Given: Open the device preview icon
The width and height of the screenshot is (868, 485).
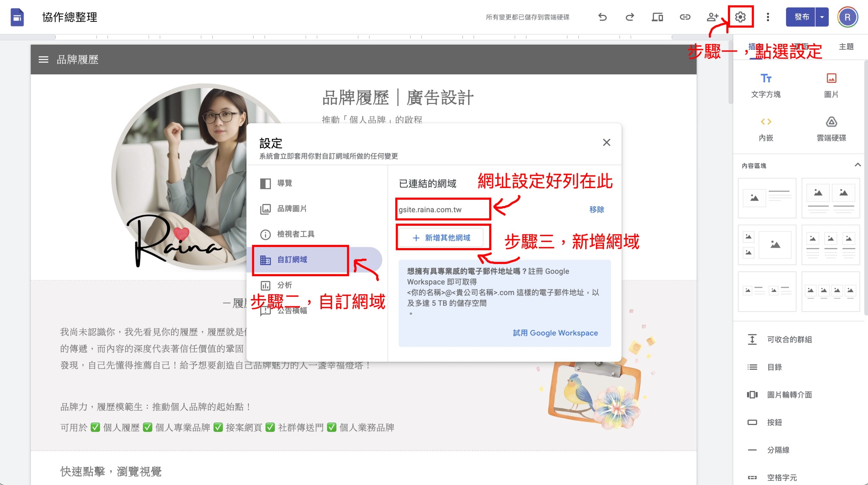Looking at the screenshot, I should pos(657,17).
